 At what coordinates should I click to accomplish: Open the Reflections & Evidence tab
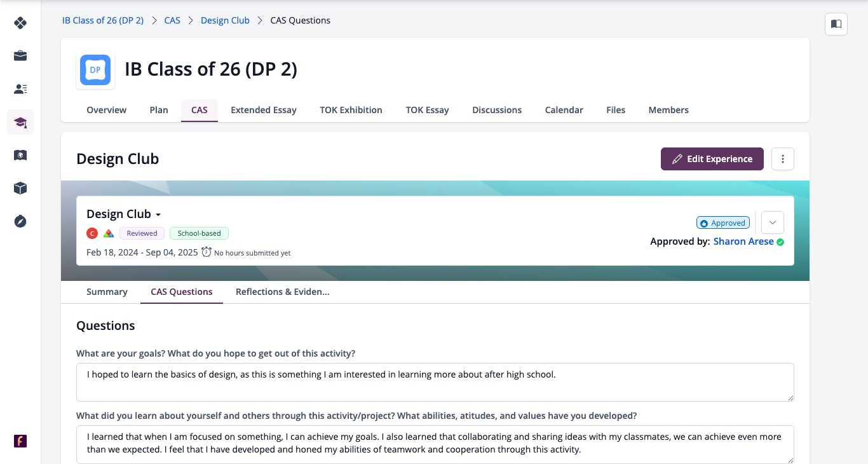pyautogui.click(x=282, y=292)
